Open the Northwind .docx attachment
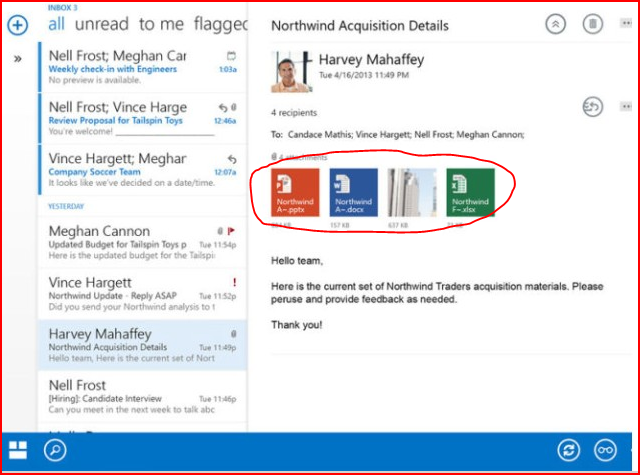This screenshot has height=475, width=640. [353, 192]
